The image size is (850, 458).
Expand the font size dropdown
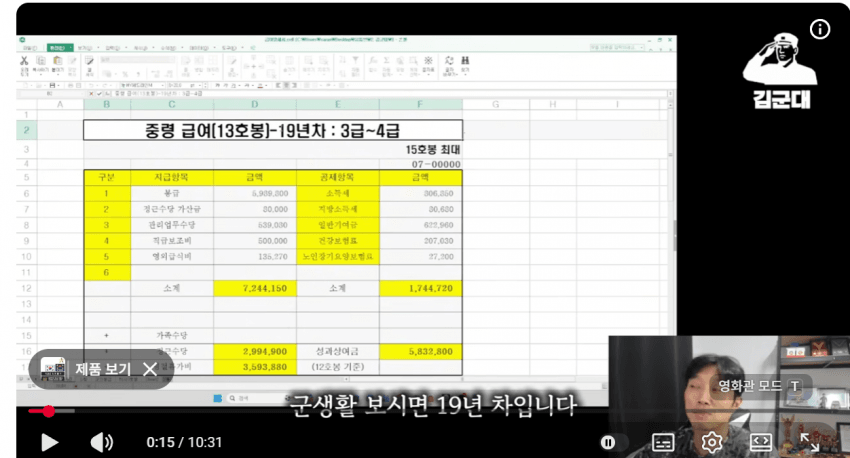point(199,85)
